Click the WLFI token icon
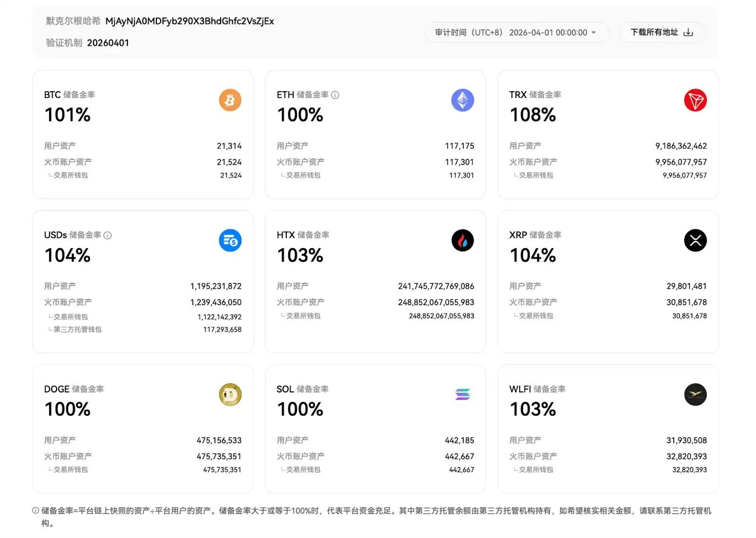Image resolution: width=756 pixels, height=538 pixels. tap(695, 395)
